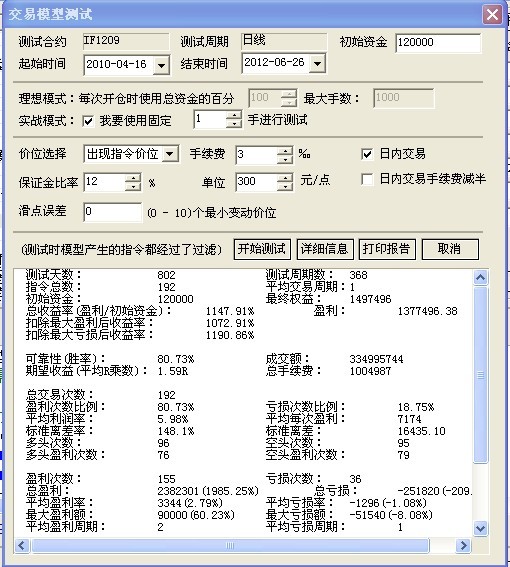Select the 亏损次数比例 value 18.75%
510x567 pixels.
tap(416, 408)
